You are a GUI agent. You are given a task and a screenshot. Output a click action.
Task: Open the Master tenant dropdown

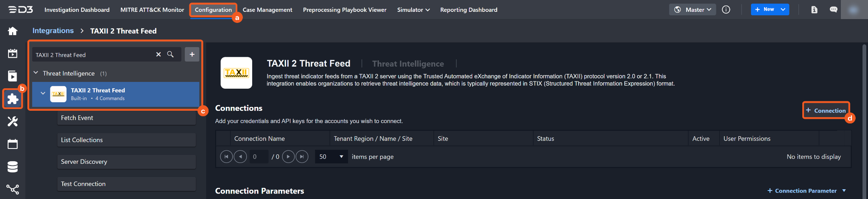pyautogui.click(x=693, y=9)
